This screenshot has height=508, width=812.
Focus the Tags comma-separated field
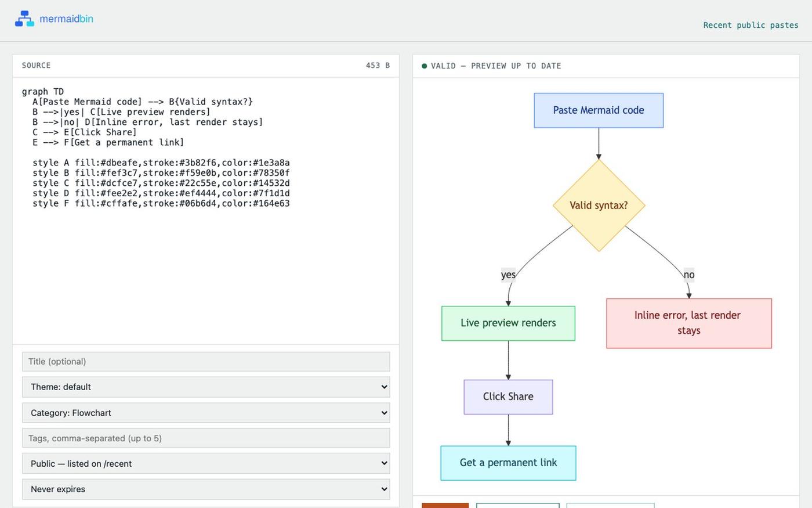(x=206, y=438)
